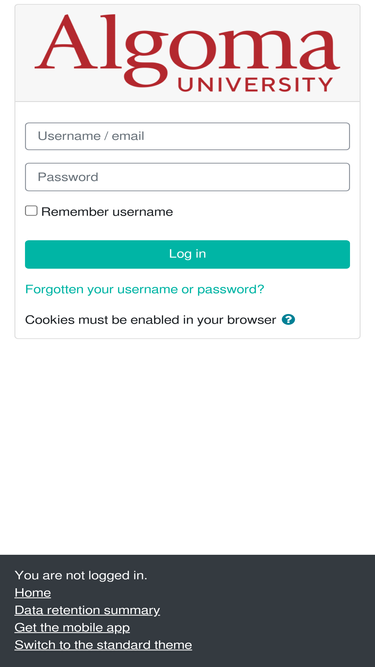Select Switch to the standard theme
The width and height of the screenshot is (375, 667).
[103, 645]
